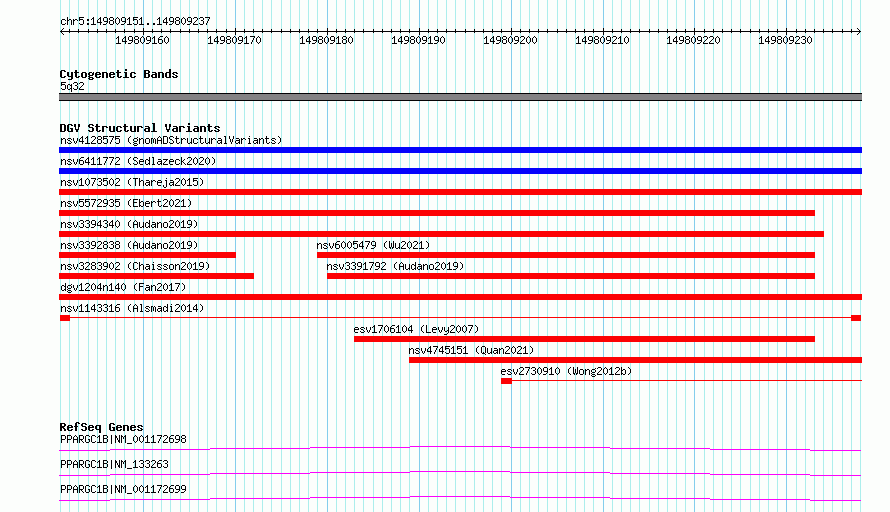890x512 pixels.
Task: Open variant nsv4745151 (Quan2021) label
Action: [x=471, y=350]
